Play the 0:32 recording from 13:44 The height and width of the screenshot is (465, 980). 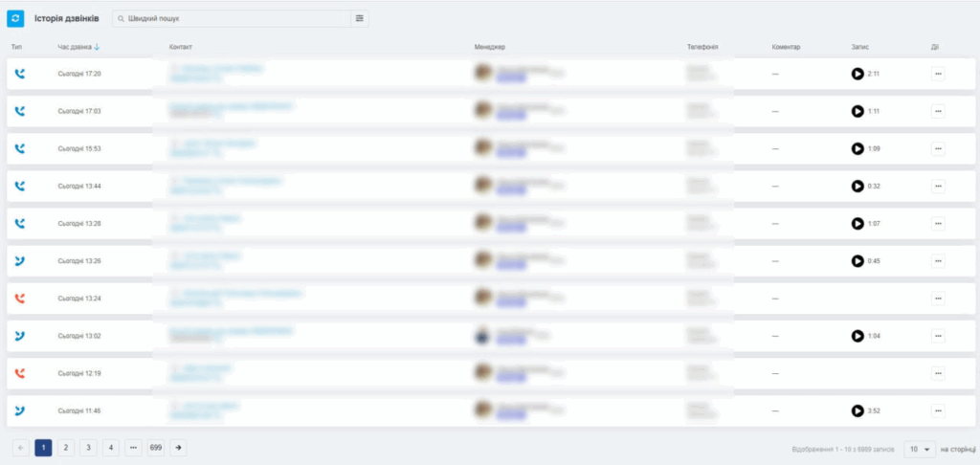[857, 186]
